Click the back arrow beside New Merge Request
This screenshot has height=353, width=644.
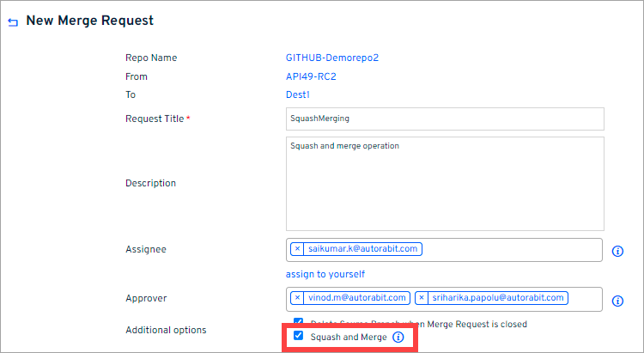coord(13,21)
